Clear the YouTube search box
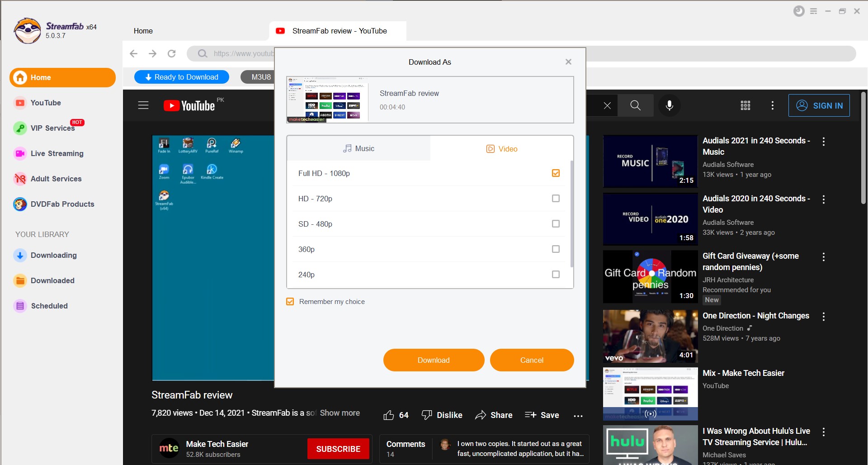Screen dimensions: 868x465 coord(607,105)
